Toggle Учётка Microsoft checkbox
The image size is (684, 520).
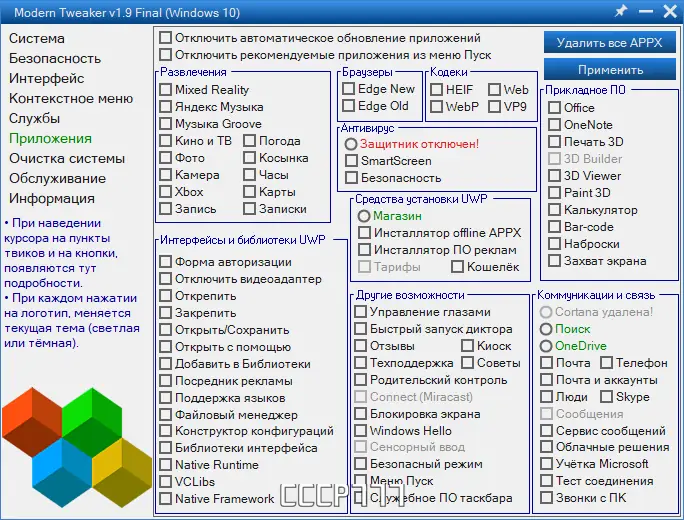pos(546,463)
